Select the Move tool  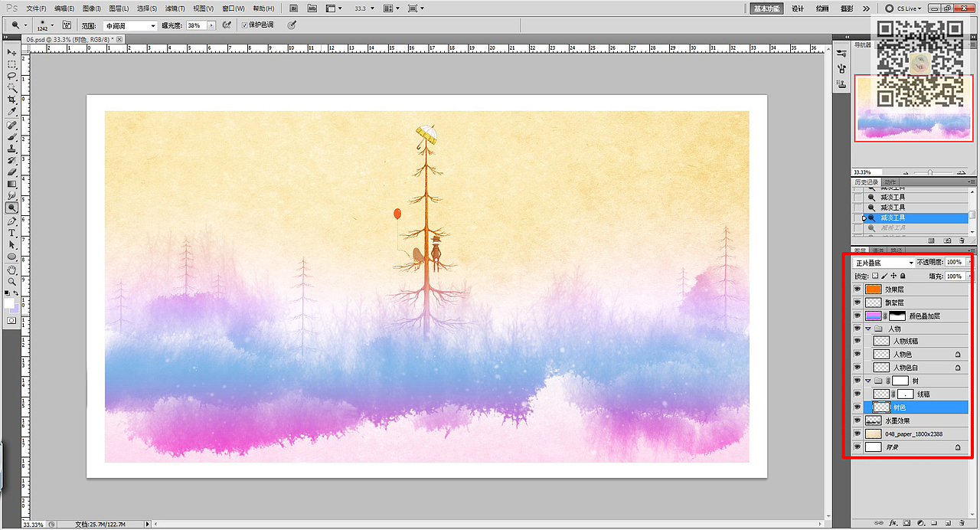point(11,52)
